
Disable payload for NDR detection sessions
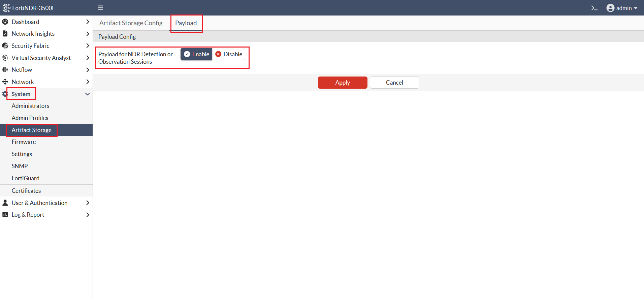[x=229, y=54]
